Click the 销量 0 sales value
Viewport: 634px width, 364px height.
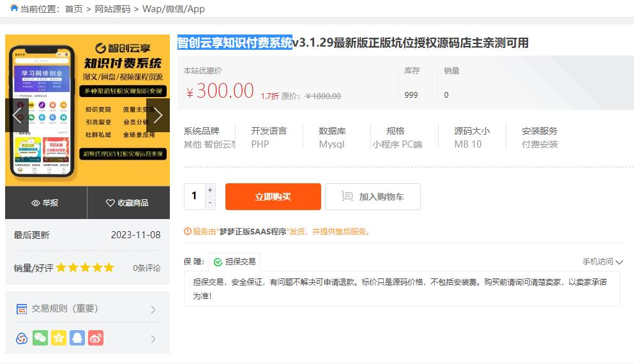point(446,95)
